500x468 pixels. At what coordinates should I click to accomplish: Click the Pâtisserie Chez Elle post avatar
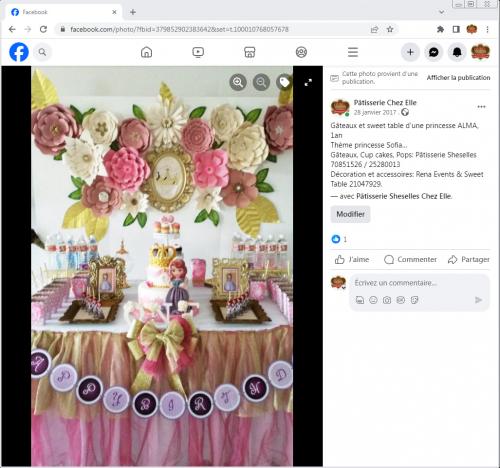tap(340, 107)
